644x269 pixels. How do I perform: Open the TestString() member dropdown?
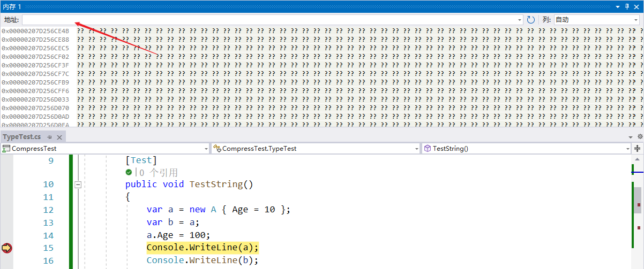tap(526, 149)
